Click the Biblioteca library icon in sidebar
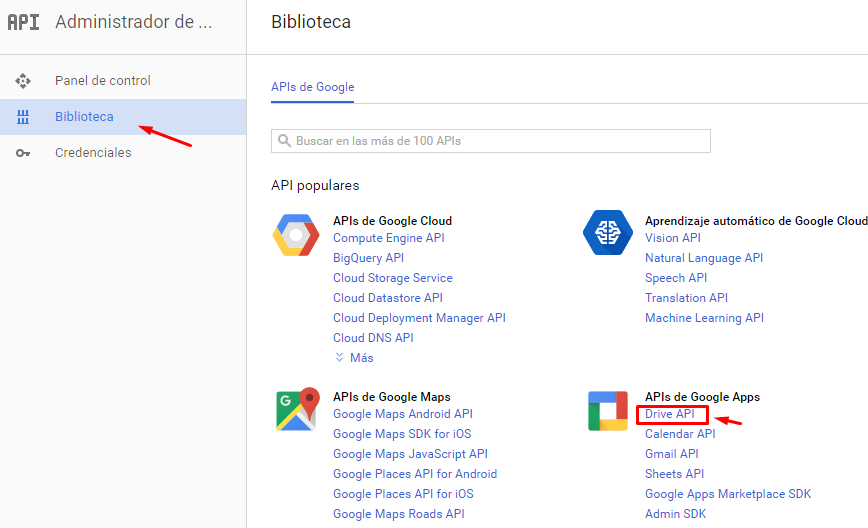Viewport: 868px width, 528px height. click(23, 117)
